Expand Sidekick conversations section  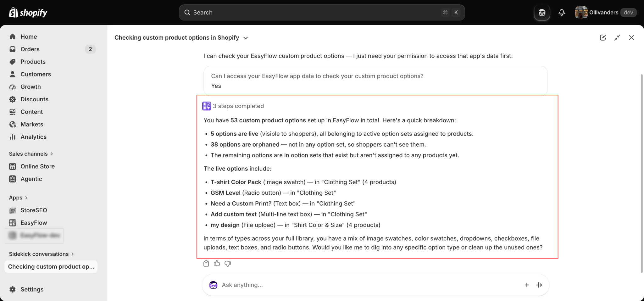pos(41,254)
